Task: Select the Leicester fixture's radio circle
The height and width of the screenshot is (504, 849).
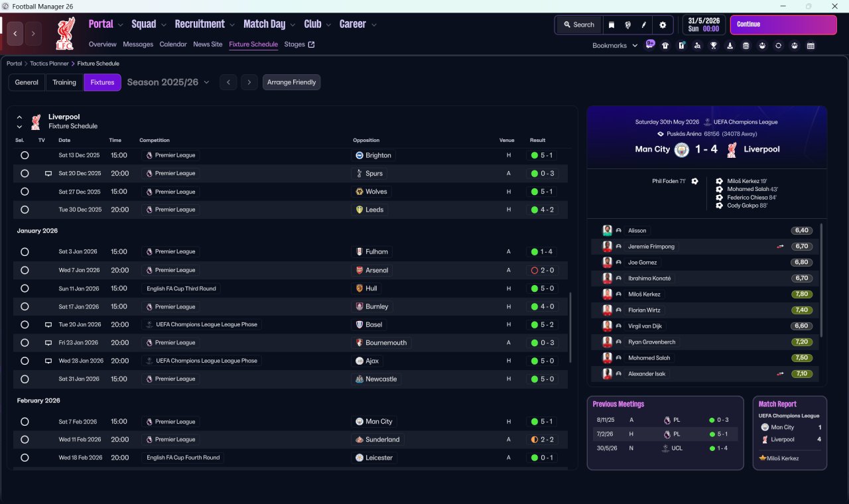Action: tap(25, 458)
